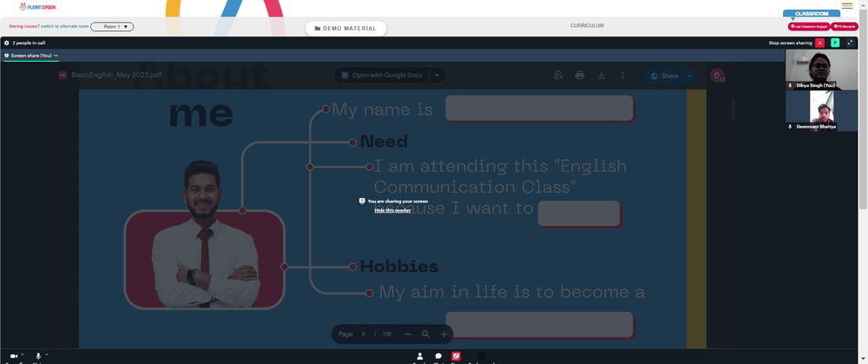Select the CLASSROOM tab
Image resolution: width=868 pixels, height=364 pixels.
tap(811, 13)
